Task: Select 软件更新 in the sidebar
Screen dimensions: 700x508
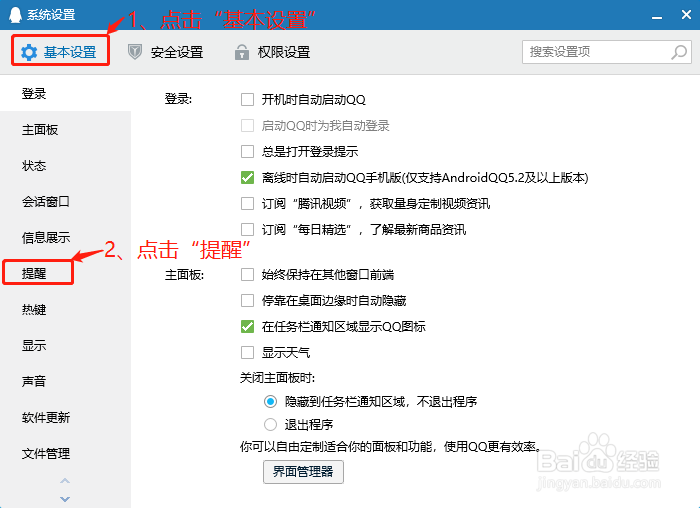Action: 65,417
